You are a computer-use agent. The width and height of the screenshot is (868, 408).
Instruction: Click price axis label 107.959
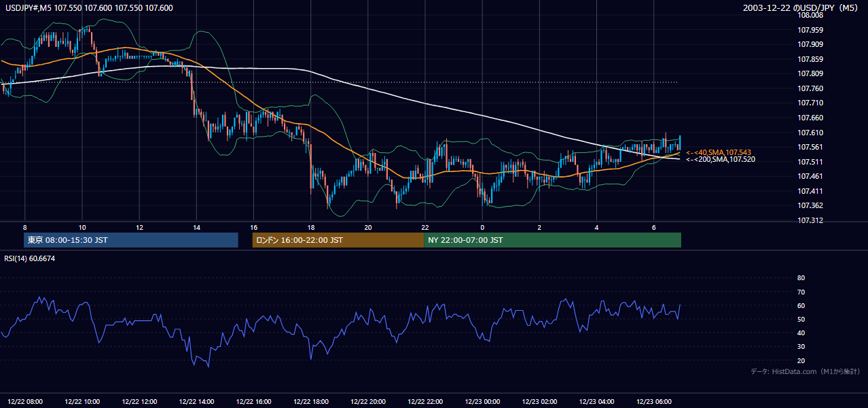[810, 30]
